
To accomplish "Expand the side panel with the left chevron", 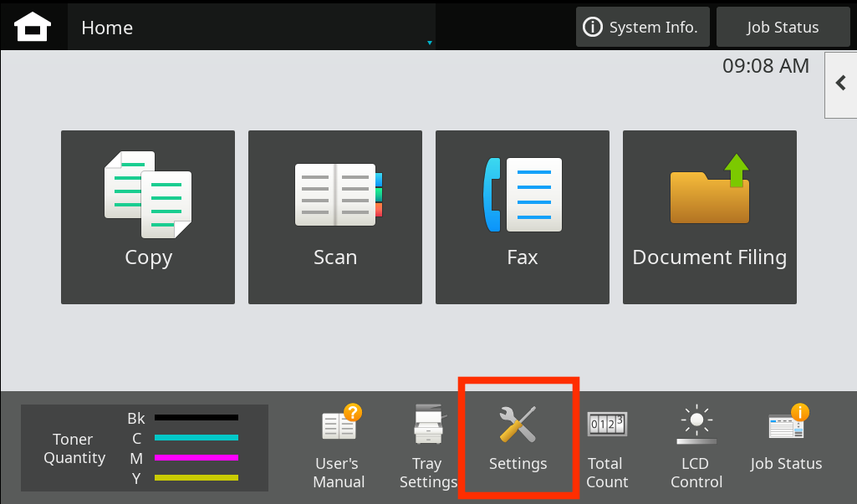I will click(841, 84).
